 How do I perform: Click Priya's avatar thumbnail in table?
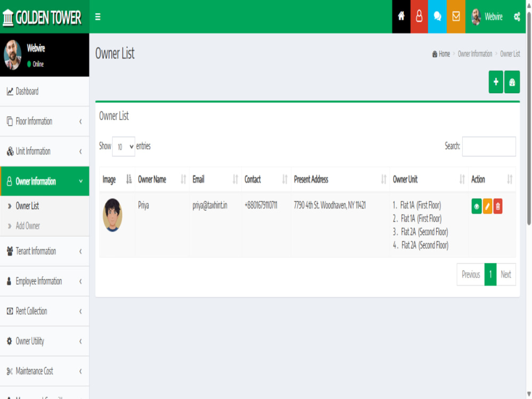(112, 215)
